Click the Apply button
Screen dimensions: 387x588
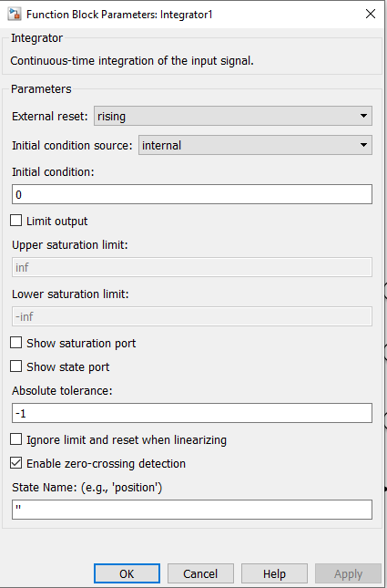348,573
